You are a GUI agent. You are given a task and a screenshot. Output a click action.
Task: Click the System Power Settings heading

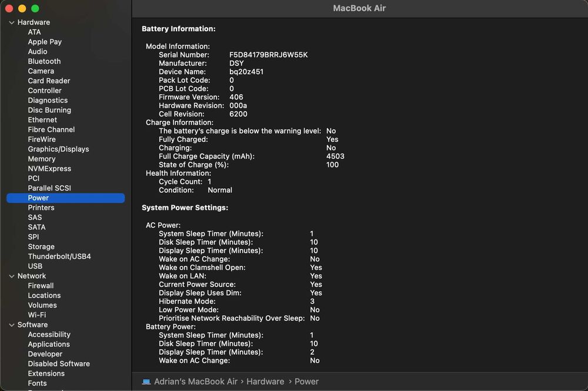185,208
